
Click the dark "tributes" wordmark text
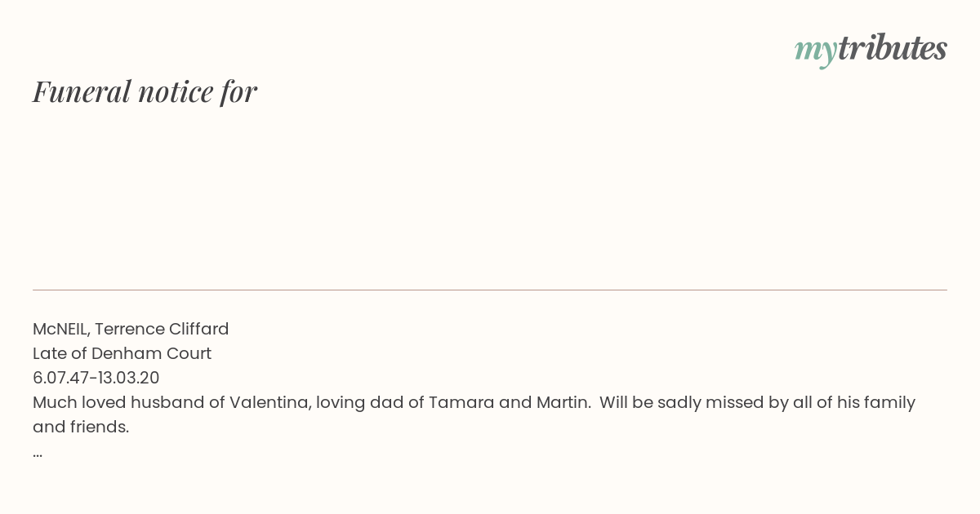pos(892,48)
